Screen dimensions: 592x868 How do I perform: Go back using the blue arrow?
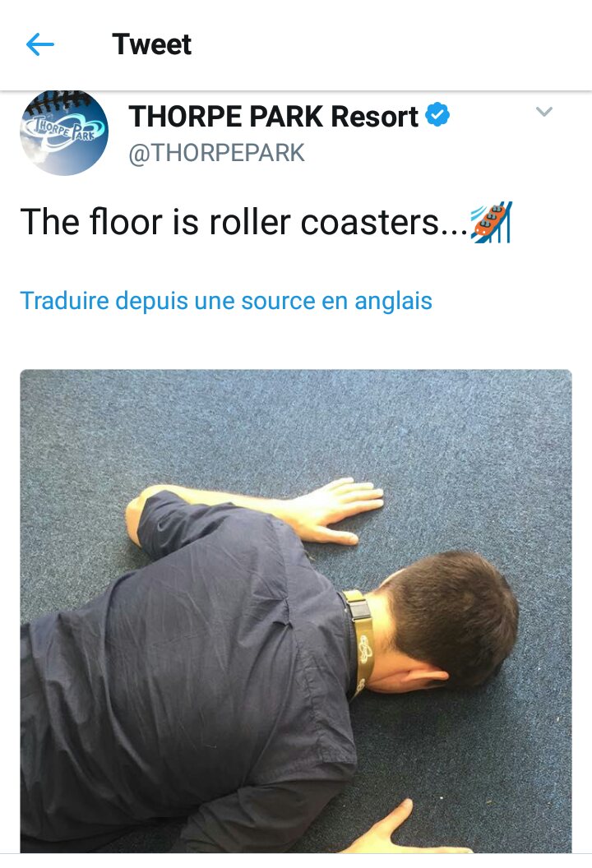39,44
